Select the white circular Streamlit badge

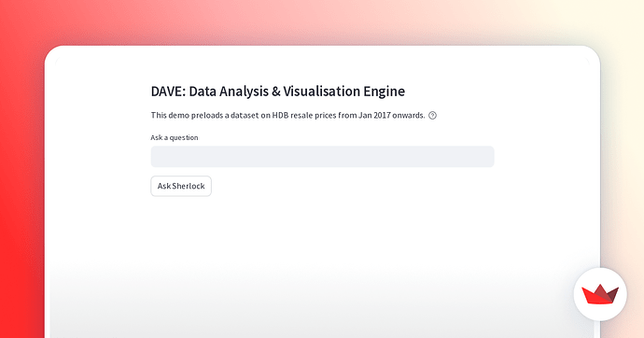click(600, 294)
